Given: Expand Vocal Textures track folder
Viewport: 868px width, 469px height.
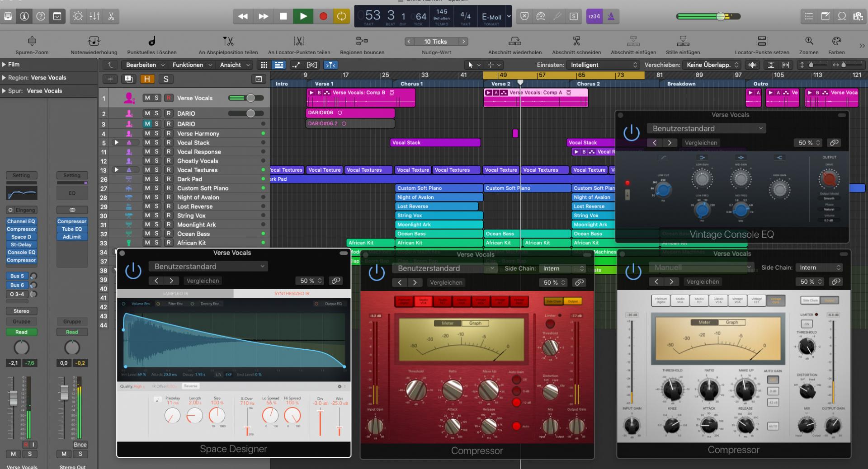Looking at the screenshot, I should click(x=117, y=170).
